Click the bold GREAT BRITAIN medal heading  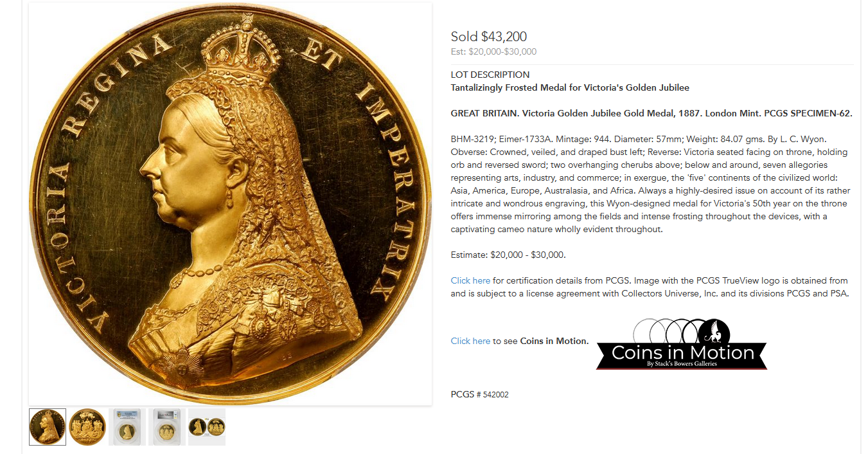(x=651, y=113)
